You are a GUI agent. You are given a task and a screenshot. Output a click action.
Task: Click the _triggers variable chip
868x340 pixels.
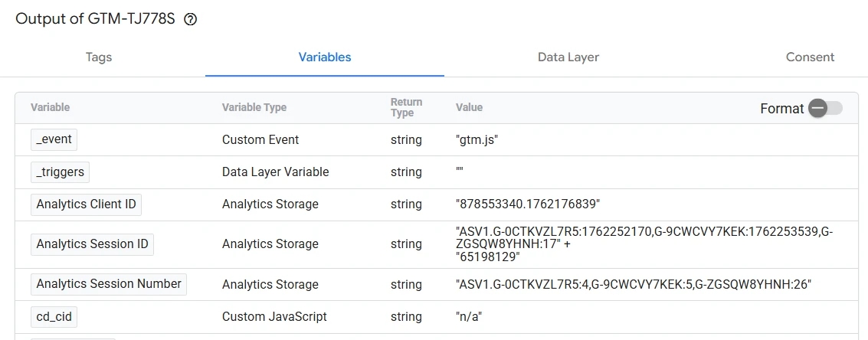(60, 172)
